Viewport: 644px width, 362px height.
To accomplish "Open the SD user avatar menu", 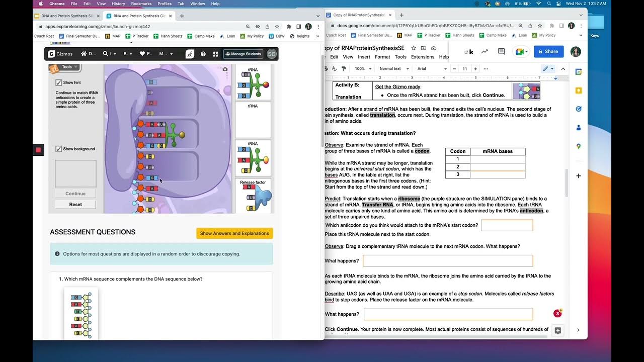I will (272, 54).
